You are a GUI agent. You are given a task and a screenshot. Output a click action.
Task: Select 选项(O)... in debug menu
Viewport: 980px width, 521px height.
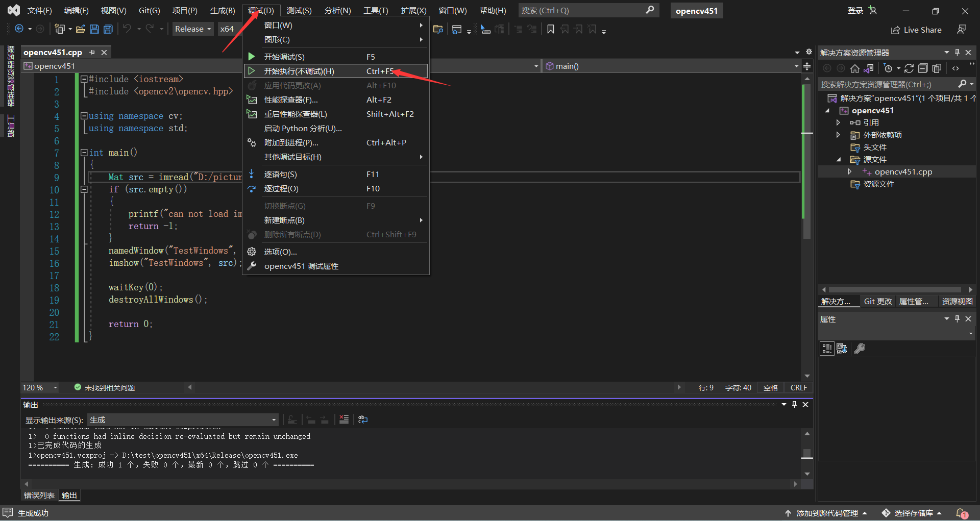[336, 252]
